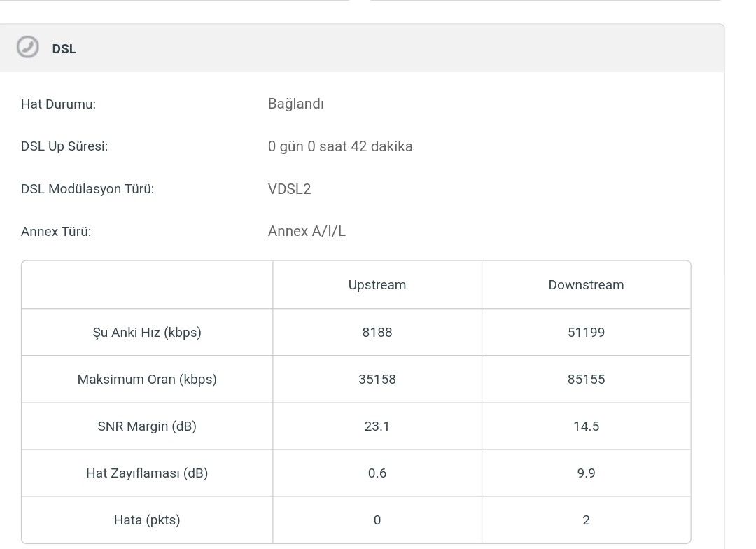The image size is (756, 549).
Task: Click the DSL phone icon
Action: tap(28, 48)
